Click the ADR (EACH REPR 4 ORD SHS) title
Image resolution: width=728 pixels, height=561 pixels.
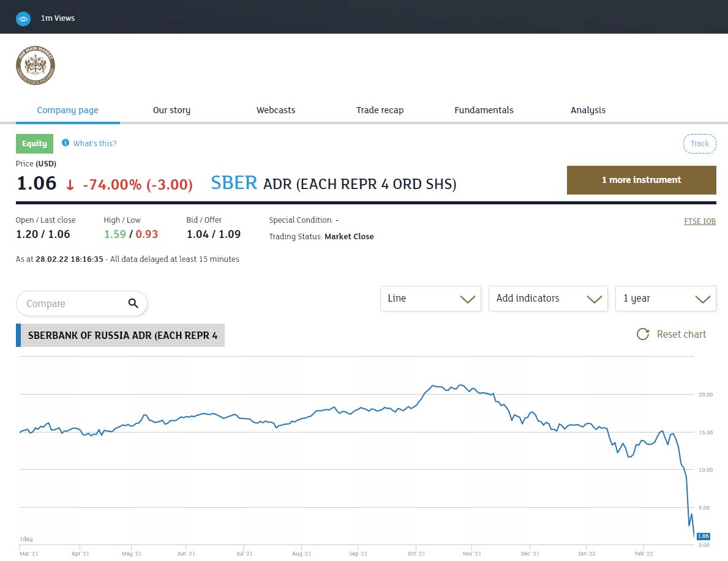tap(360, 184)
